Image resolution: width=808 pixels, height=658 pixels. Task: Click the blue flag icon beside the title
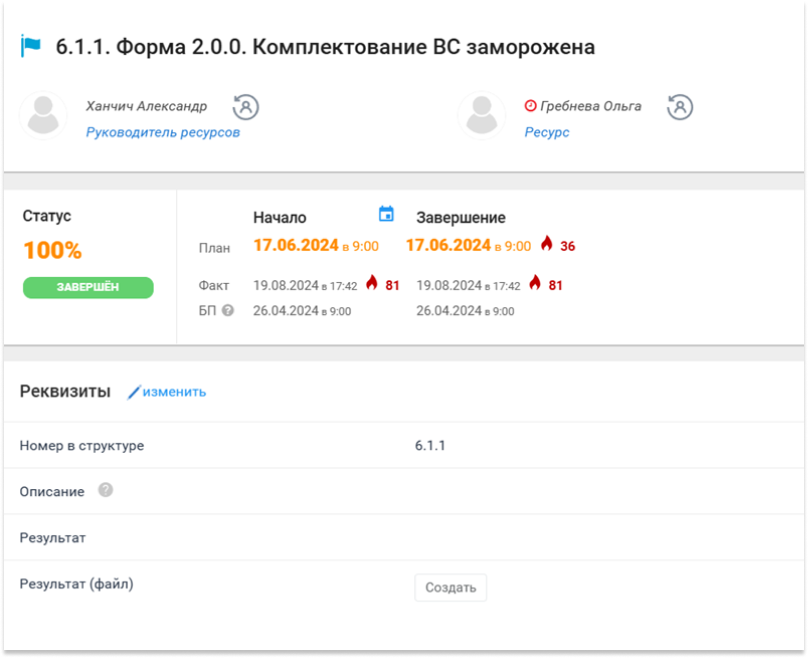point(31,47)
